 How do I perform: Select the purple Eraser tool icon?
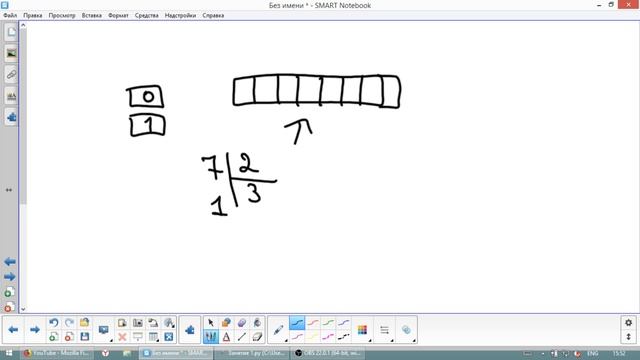coord(242,323)
